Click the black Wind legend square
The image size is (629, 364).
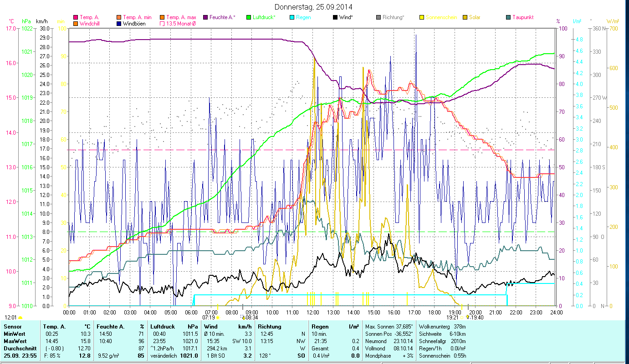pos(335,17)
